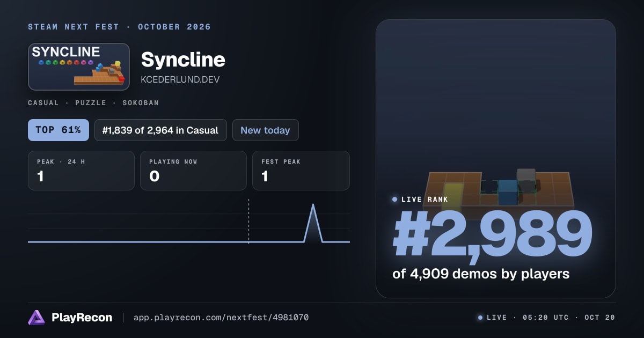The width and height of the screenshot is (644, 338).
Task: Click the PlayRecon triangle logo icon
Action: (x=36, y=318)
